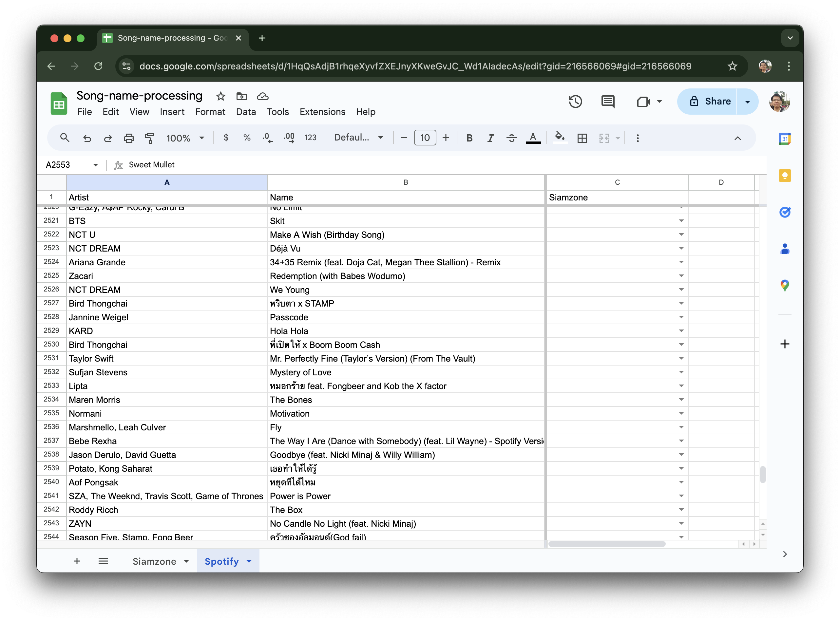Screen dimensions: 840x621
Task: Activate the Paint format roller
Action: pos(150,138)
